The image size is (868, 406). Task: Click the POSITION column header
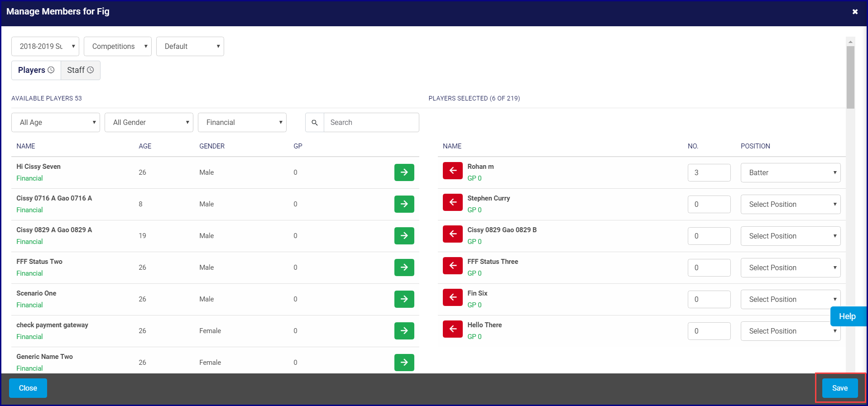tap(755, 146)
